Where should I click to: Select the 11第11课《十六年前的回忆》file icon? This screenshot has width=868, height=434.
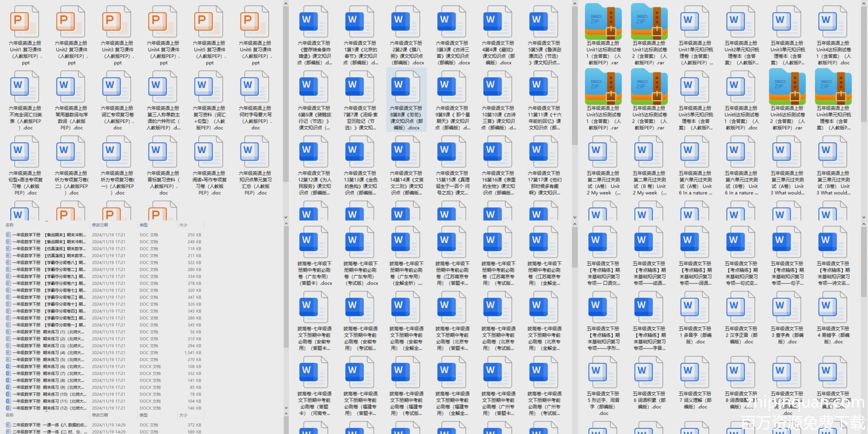coord(544,86)
